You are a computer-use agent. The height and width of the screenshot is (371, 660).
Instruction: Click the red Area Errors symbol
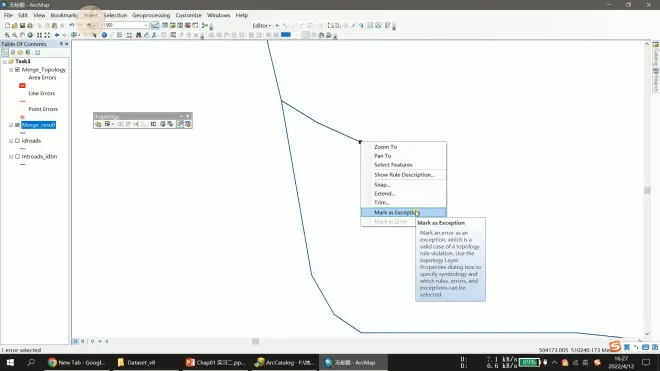point(22,85)
